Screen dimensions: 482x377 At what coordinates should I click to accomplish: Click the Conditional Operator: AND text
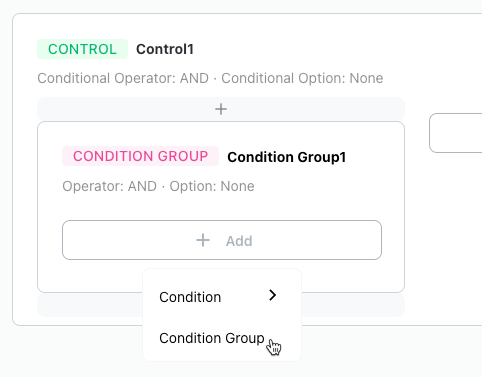click(x=123, y=78)
